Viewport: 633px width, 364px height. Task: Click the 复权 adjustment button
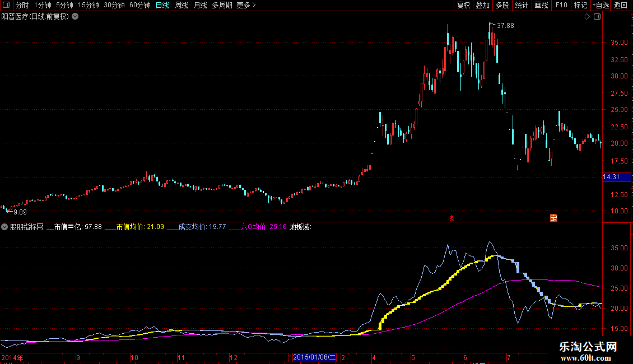[463, 5]
